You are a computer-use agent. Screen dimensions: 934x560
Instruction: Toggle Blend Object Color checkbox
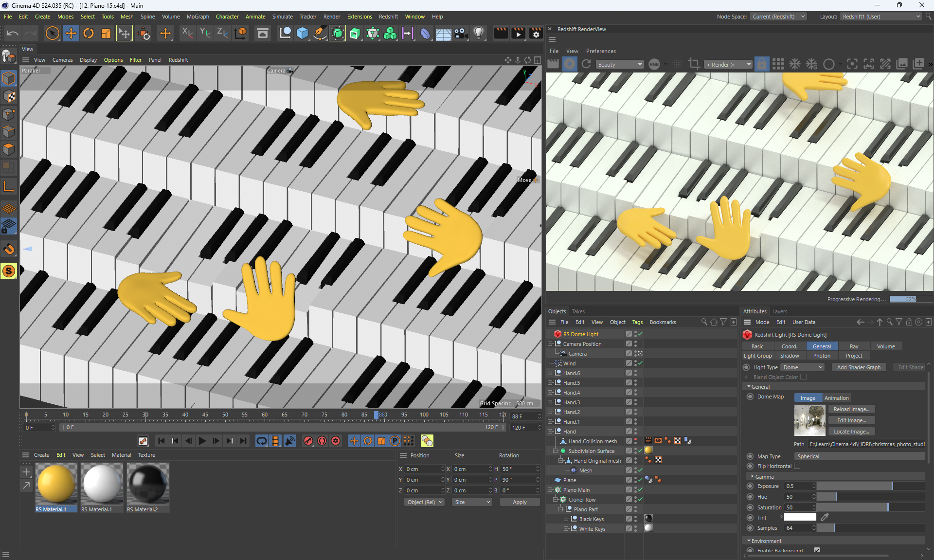tap(804, 377)
